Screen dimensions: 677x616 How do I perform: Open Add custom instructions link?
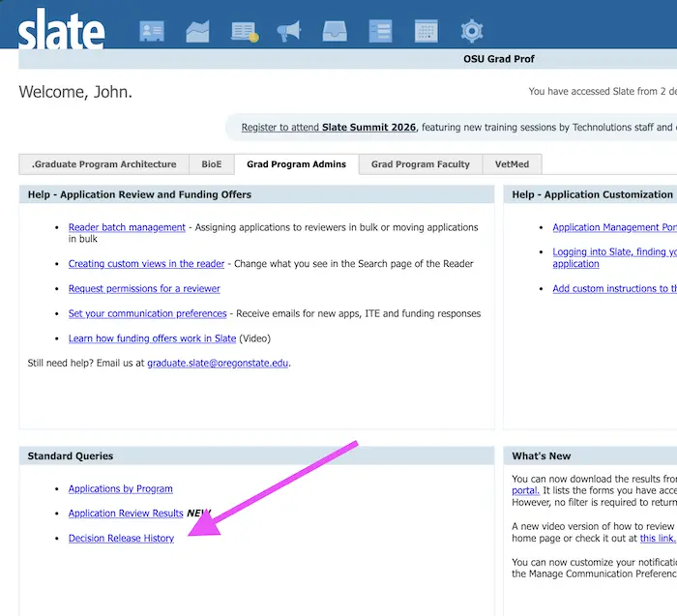615,289
